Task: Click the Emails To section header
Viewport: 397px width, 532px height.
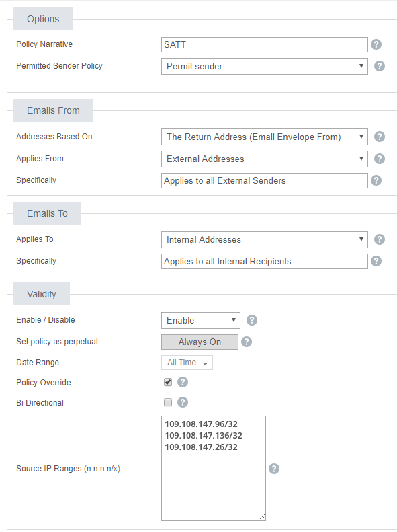Action: pos(48,213)
